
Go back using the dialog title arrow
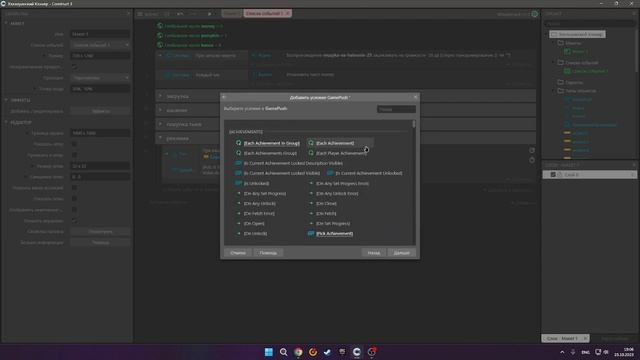click(x=224, y=97)
